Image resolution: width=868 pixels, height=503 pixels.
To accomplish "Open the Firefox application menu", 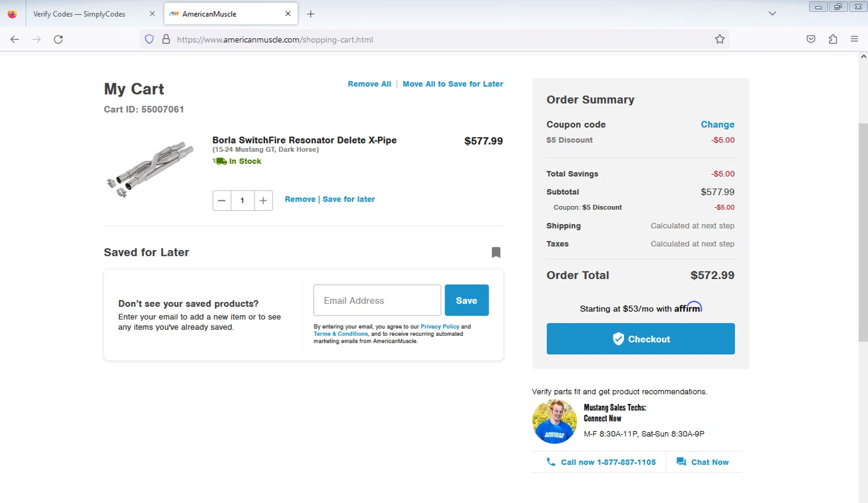I will pyautogui.click(x=855, y=39).
